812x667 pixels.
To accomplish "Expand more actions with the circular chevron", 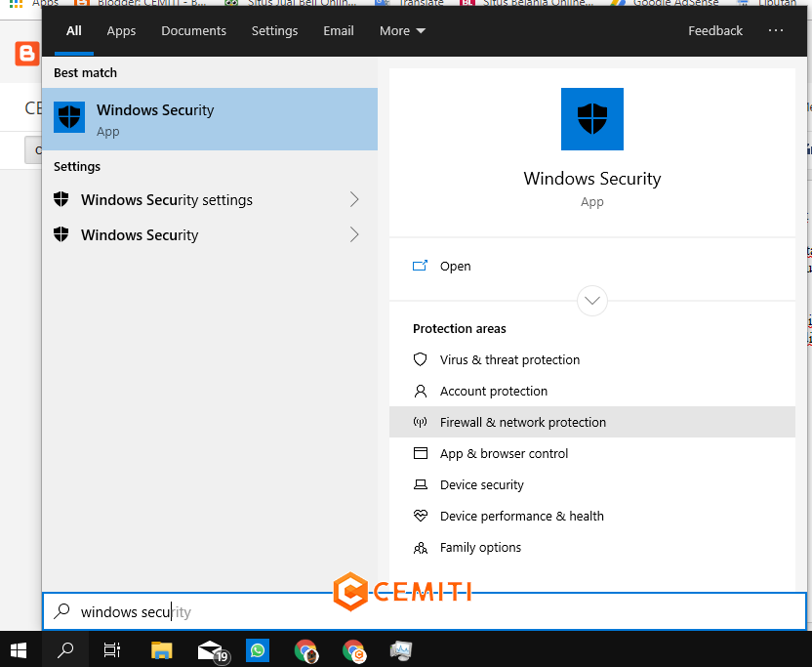I will (x=591, y=301).
